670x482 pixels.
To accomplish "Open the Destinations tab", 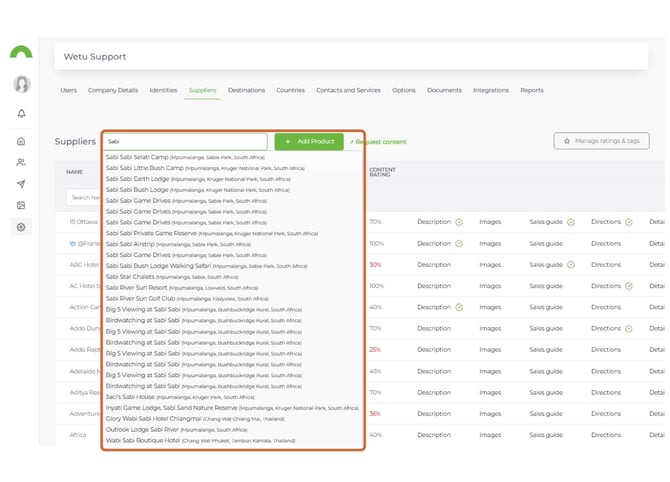I will tap(246, 90).
